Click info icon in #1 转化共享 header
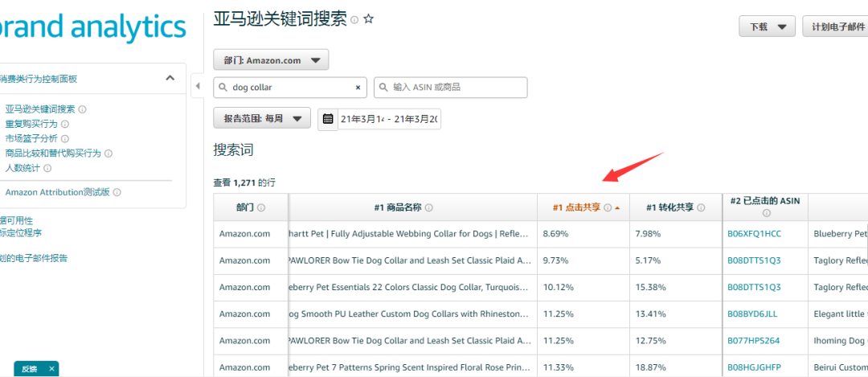This screenshot has width=868, height=377. coord(701,207)
